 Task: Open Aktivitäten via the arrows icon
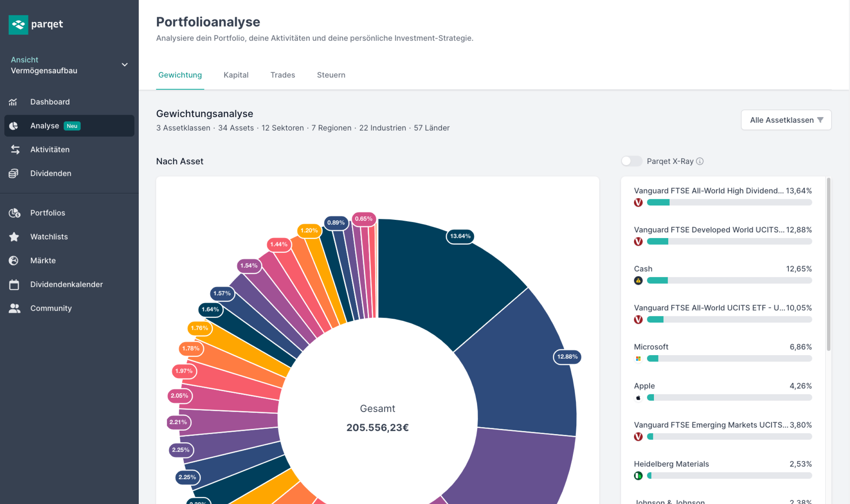coord(15,150)
